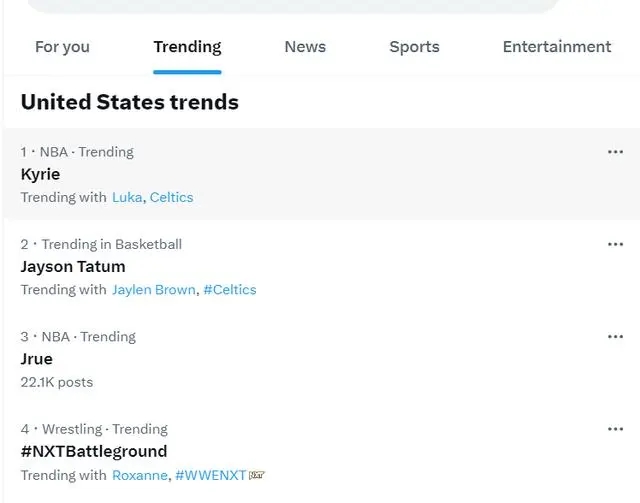Screen dimensions: 640x503
Task: Open the #WWENXT hashtag link
Action: point(211,475)
